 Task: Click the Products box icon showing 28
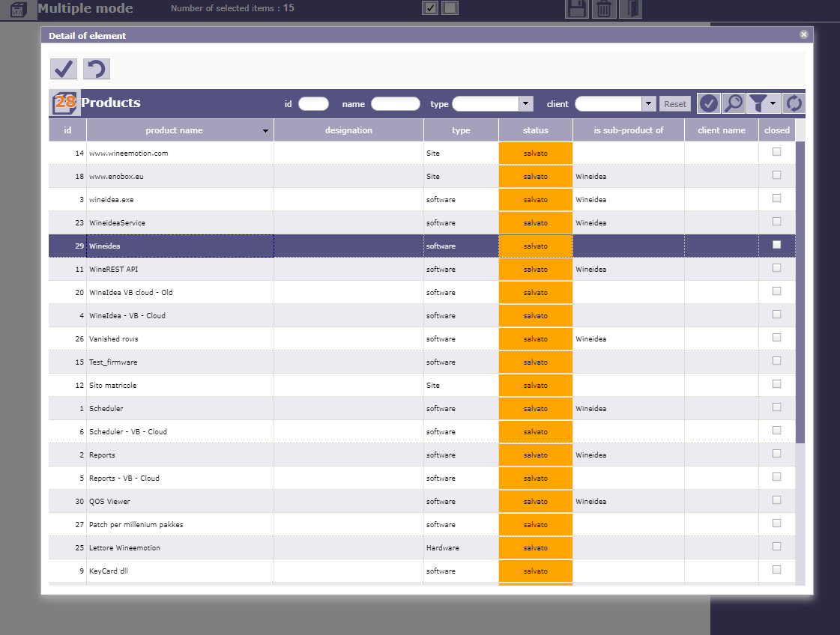pos(65,103)
